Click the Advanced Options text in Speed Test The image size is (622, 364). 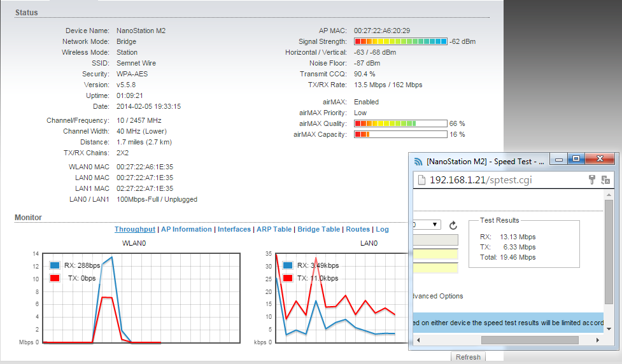pos(438,296)
